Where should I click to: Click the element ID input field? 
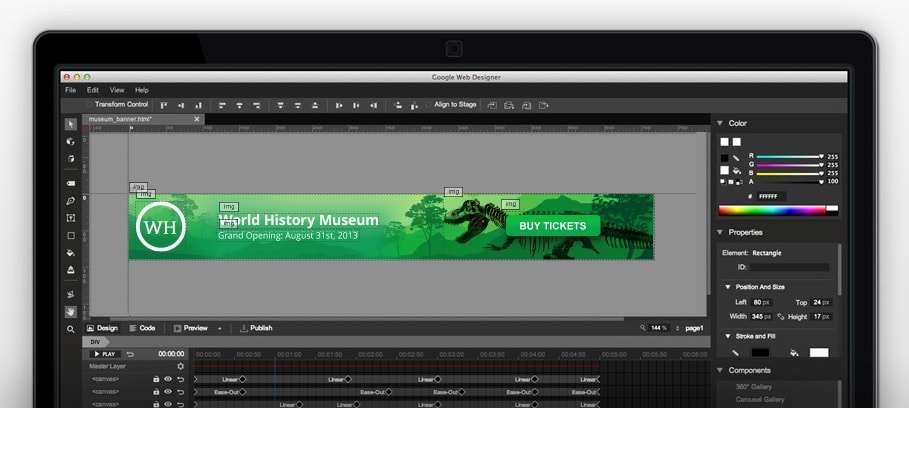pyautogui.click(x=790, y=267)
